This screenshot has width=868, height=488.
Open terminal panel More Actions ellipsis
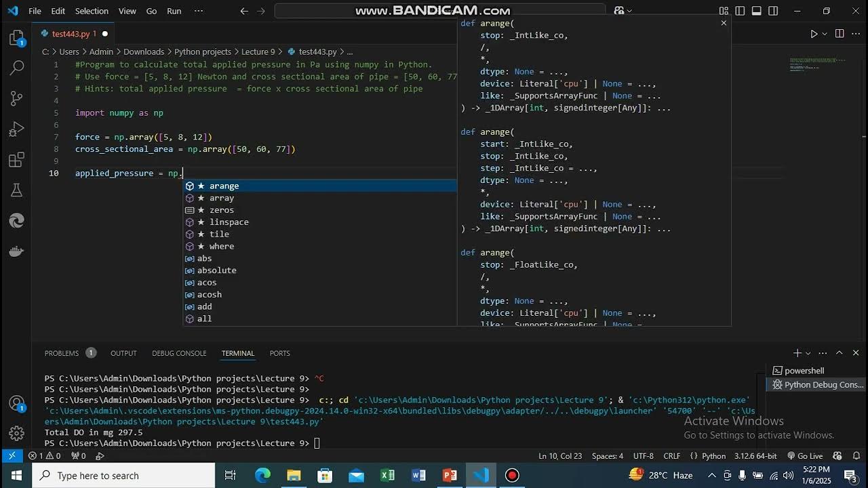pos(823,353)
